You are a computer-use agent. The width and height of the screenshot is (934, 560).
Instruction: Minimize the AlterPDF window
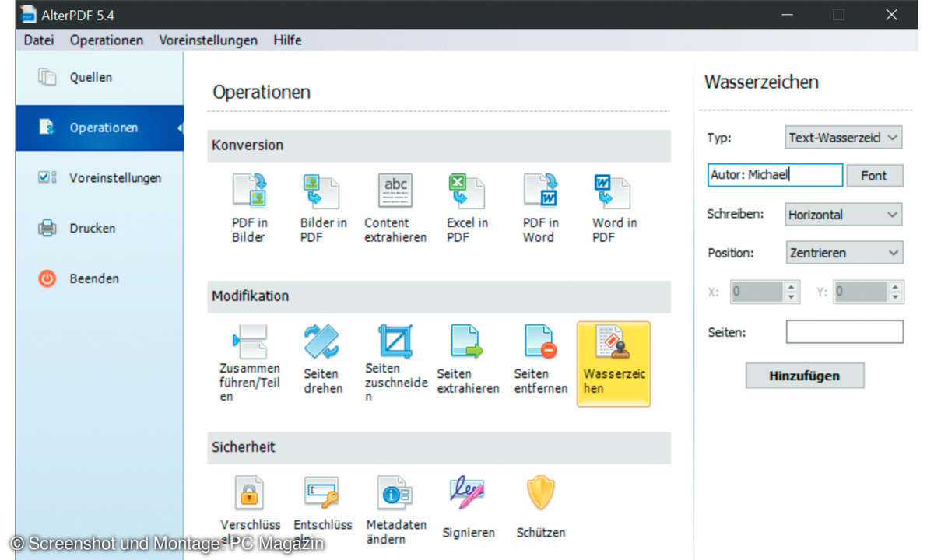(x=786, y=14)
